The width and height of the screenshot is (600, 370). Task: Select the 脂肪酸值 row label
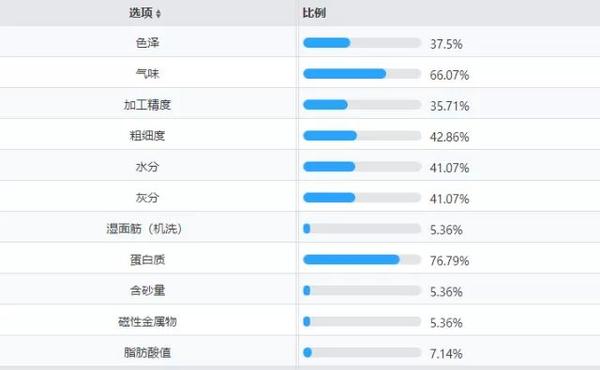tap(147, 352)
